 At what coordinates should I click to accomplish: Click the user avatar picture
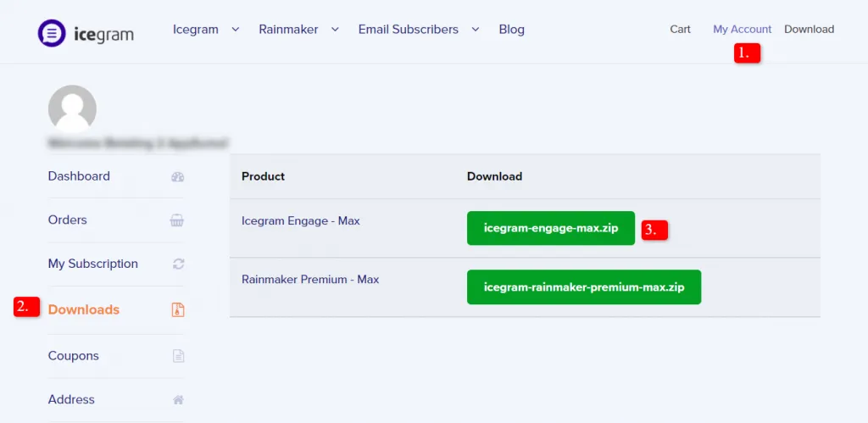73,109
